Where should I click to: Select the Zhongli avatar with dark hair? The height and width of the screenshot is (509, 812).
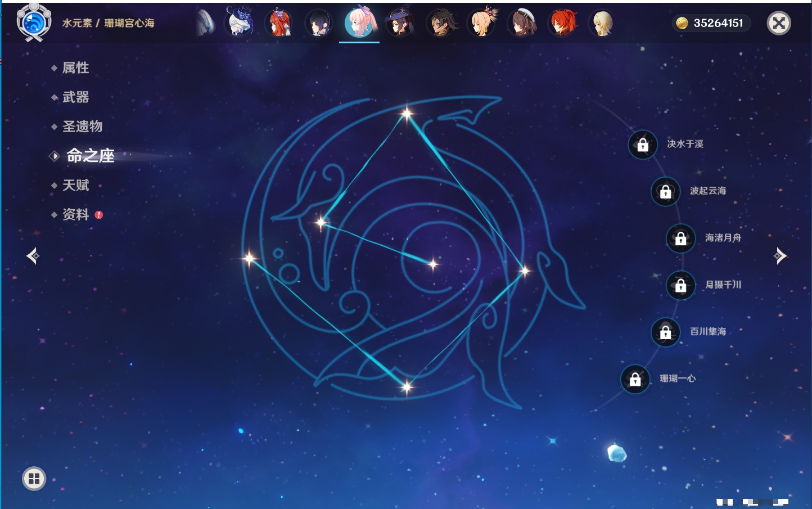[x=441, y=23]
